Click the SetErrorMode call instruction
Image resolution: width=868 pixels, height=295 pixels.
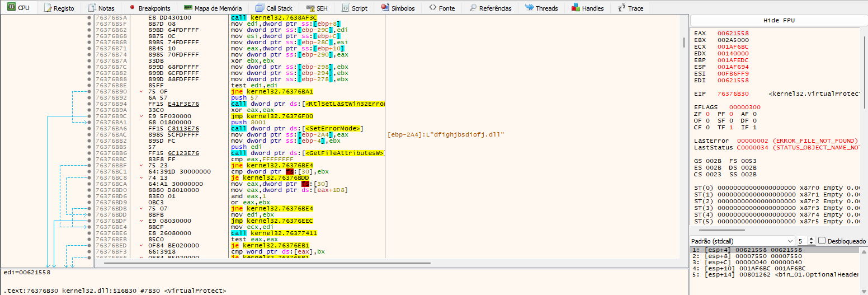click(296, 128)
